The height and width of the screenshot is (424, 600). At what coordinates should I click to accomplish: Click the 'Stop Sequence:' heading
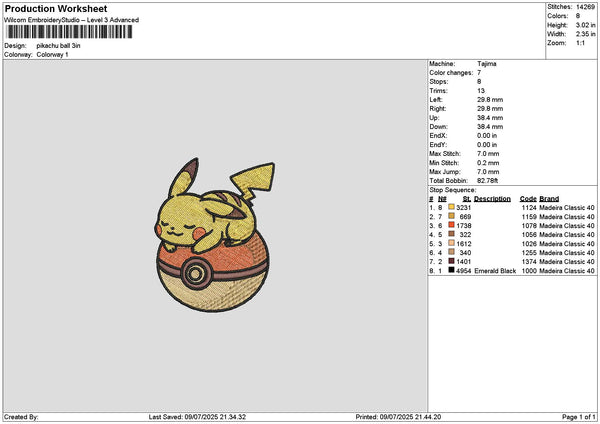point(453,190)
